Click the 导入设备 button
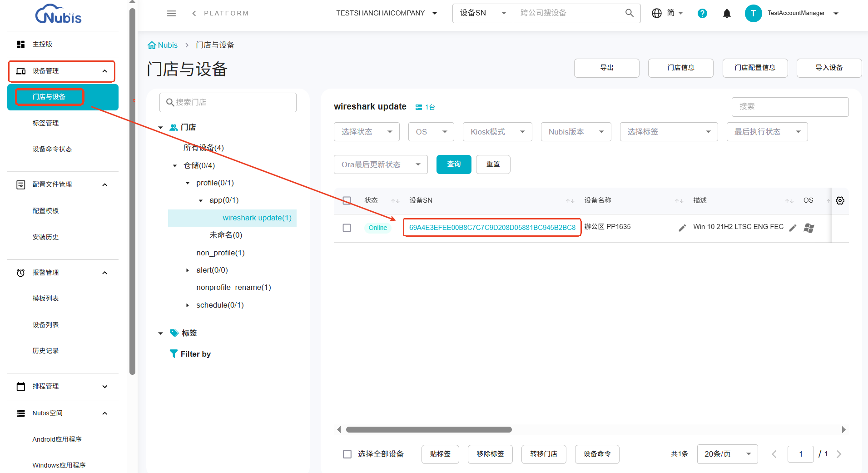This screenshot has width=868, height=473. pyautogui.click(x=829, y=68)
